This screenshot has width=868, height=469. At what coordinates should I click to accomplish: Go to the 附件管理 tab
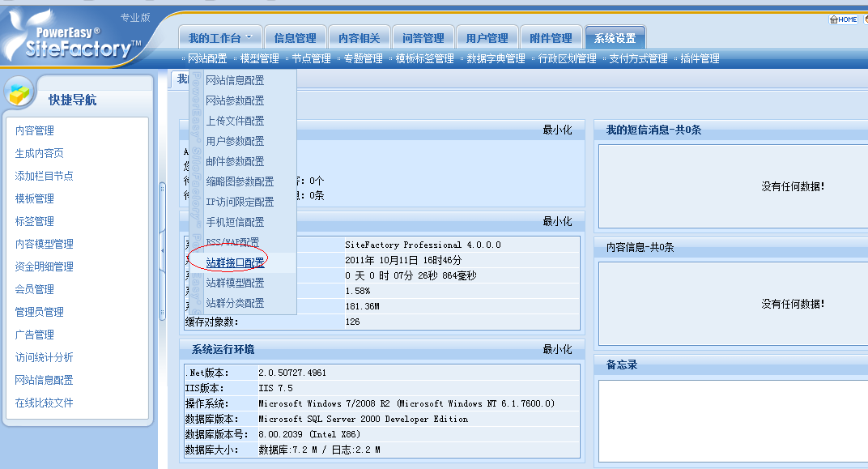[x=551, y=38]
